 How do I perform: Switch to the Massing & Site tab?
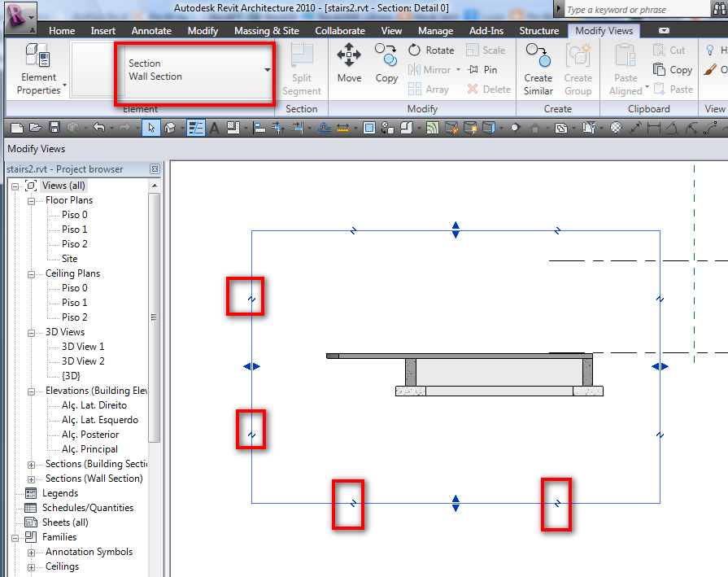pos(267,31)
